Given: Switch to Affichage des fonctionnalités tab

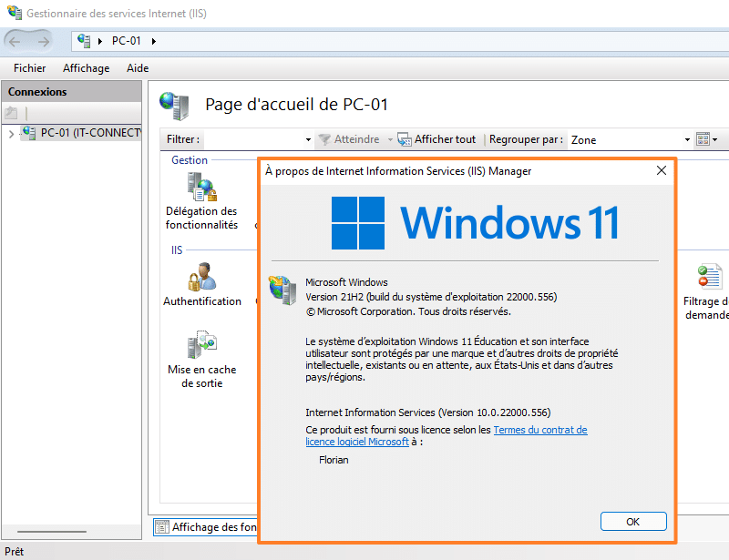Looking at the screenshot, I should coord(206,527).
